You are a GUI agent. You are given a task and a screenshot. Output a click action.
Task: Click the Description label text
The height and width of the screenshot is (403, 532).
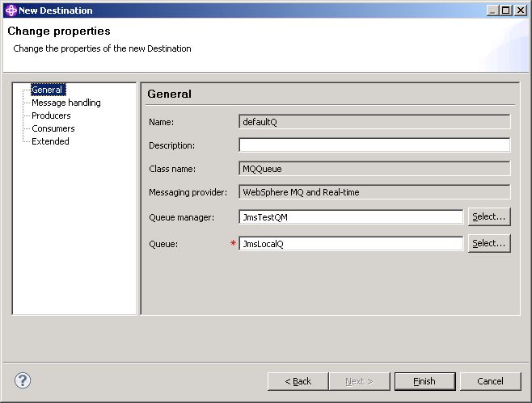[x=171, y=145]
